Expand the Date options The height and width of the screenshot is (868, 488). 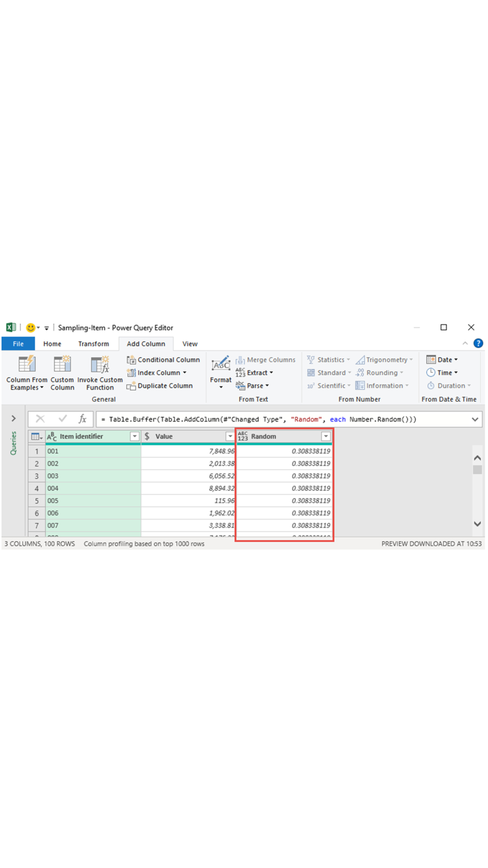coord(444,360)
